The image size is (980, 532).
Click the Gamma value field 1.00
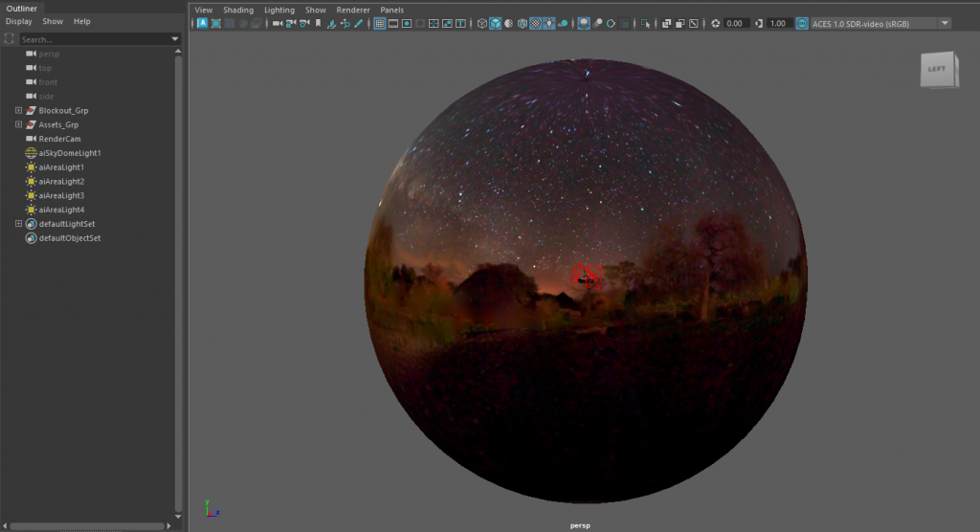click(779, 23)
